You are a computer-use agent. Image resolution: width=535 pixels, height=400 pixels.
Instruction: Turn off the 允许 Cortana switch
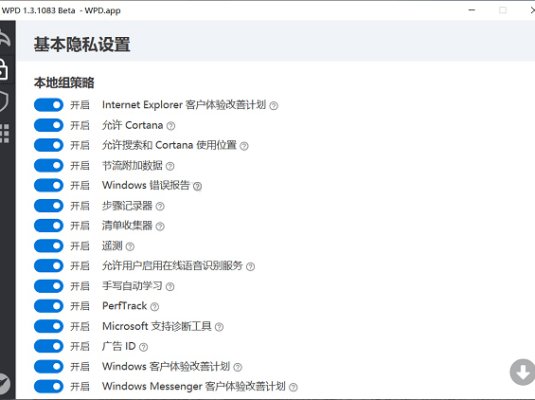tap(49, 125)
